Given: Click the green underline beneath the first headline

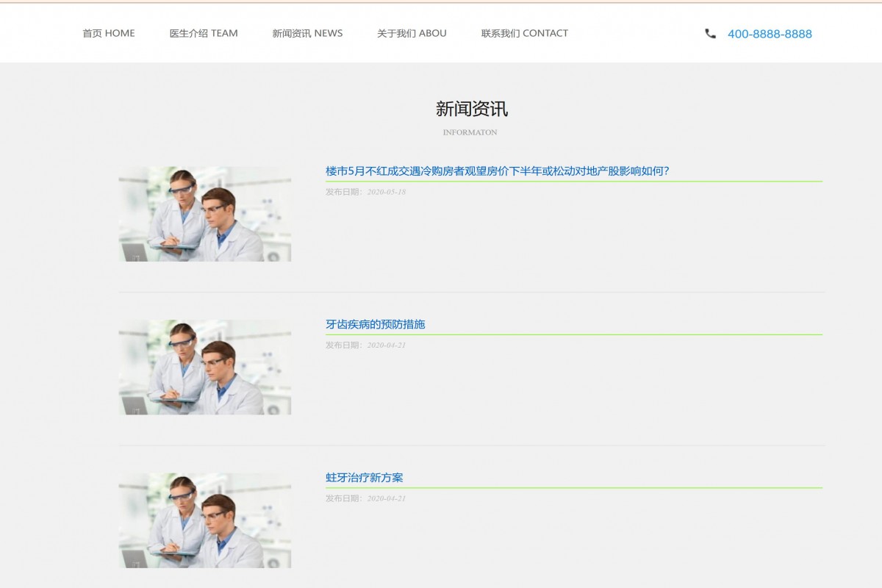Looking at the screenshot, I should coord(573,182).
